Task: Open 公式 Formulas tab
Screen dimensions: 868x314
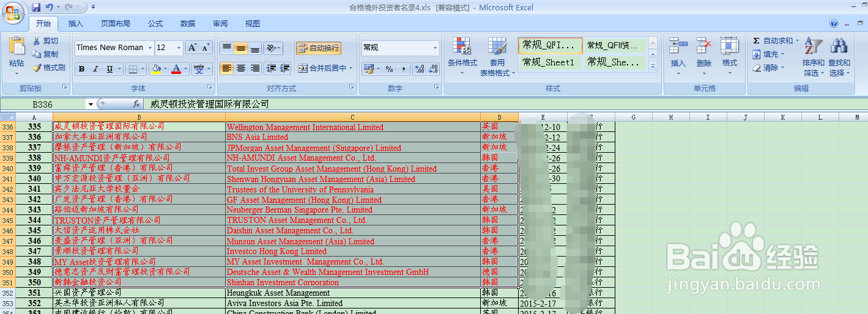Action: [x=155, y=24]
